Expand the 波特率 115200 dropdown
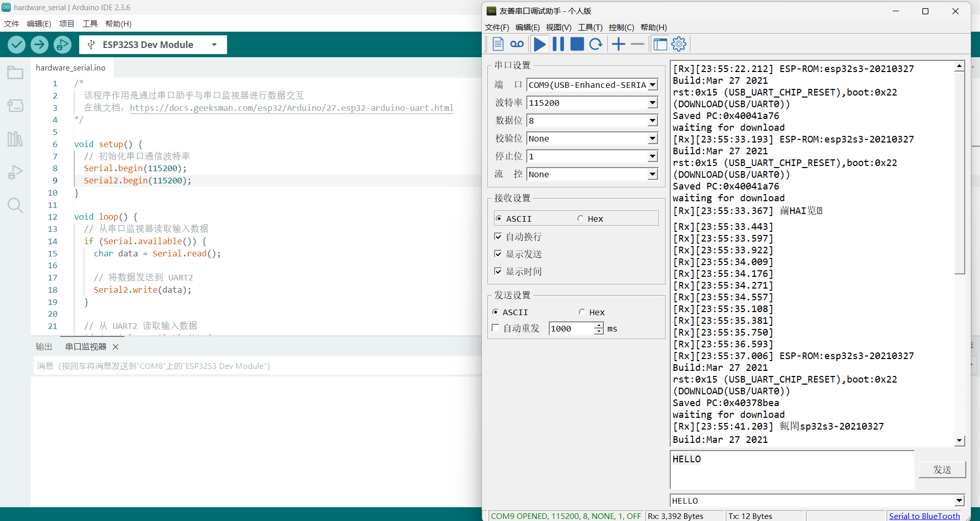The width and height of the screenshot is (980, 521). [x=652, y=103]
